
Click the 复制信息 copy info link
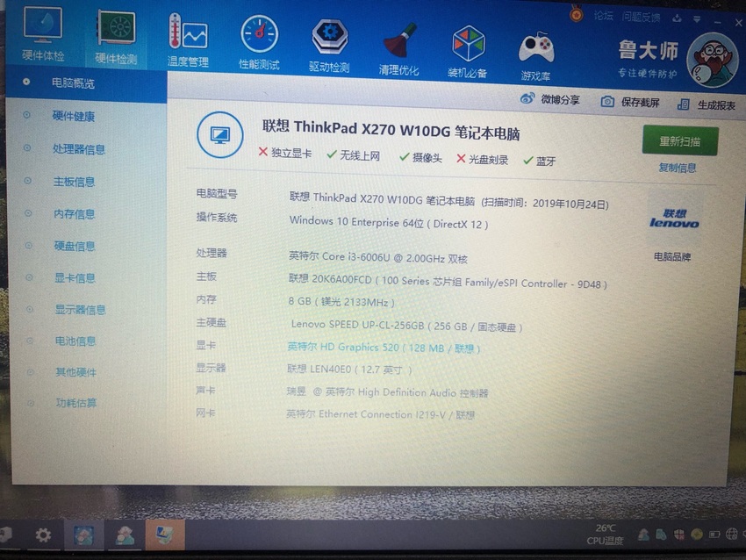[677, 168]
